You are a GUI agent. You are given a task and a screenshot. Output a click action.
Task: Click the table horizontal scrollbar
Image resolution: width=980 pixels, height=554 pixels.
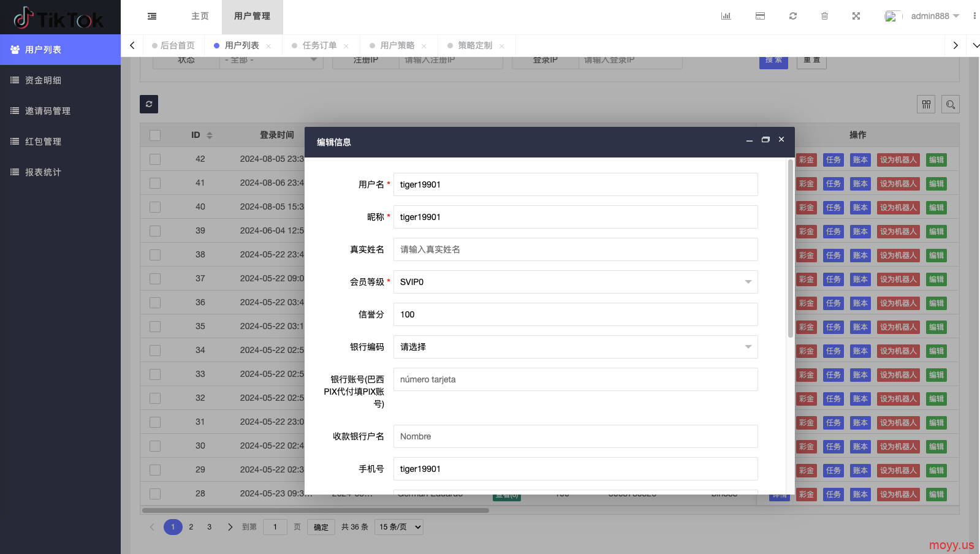(316, 510)
